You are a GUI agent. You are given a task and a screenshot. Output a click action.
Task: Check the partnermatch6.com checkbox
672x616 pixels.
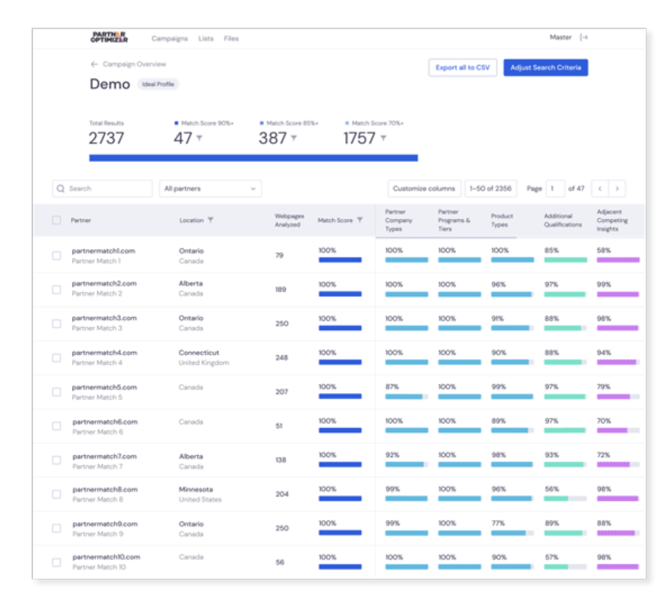pyautogui.click(x=56, y=426)
